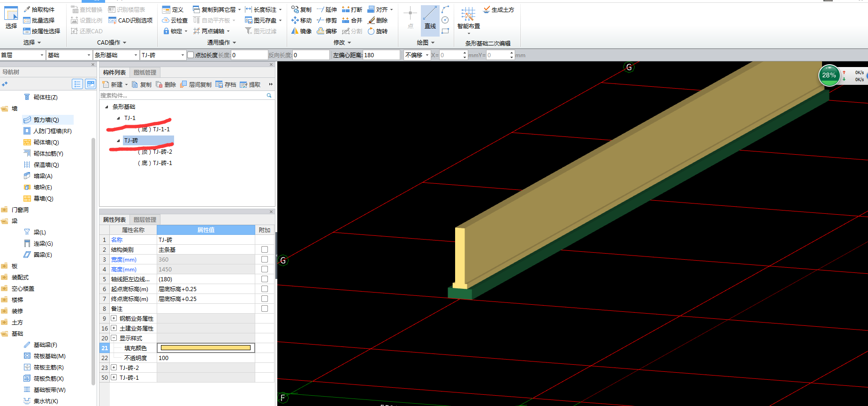Image resolution: width=868 pixels, height=406 pixels.
Task: Open the 修改 group menu
Action: click(342, 42)
